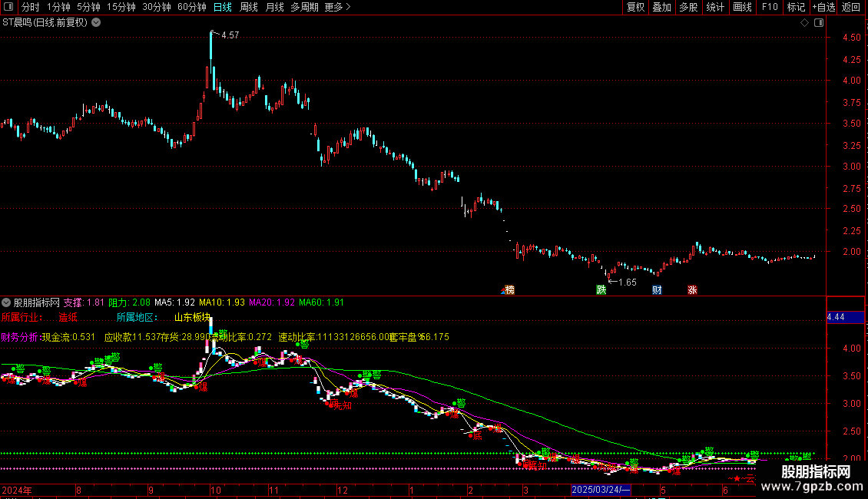868x499 pixels.
Task: Click the 统计 statistics button
Action: (x=715, y=7)
